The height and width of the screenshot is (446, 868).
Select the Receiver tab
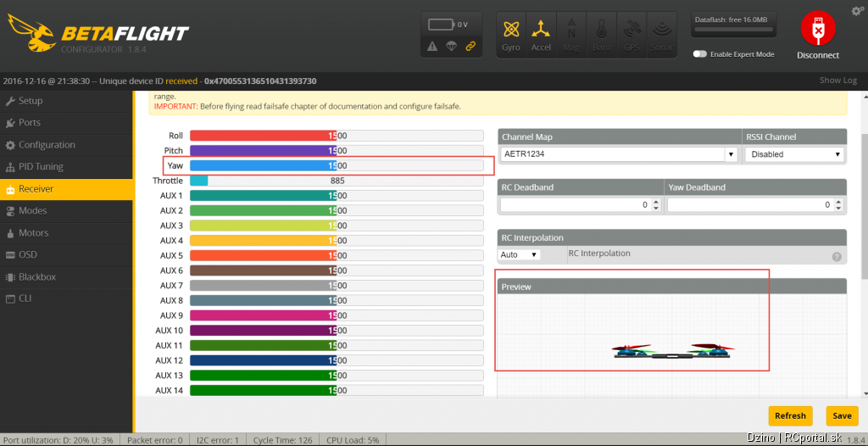[x=66, y=189]
